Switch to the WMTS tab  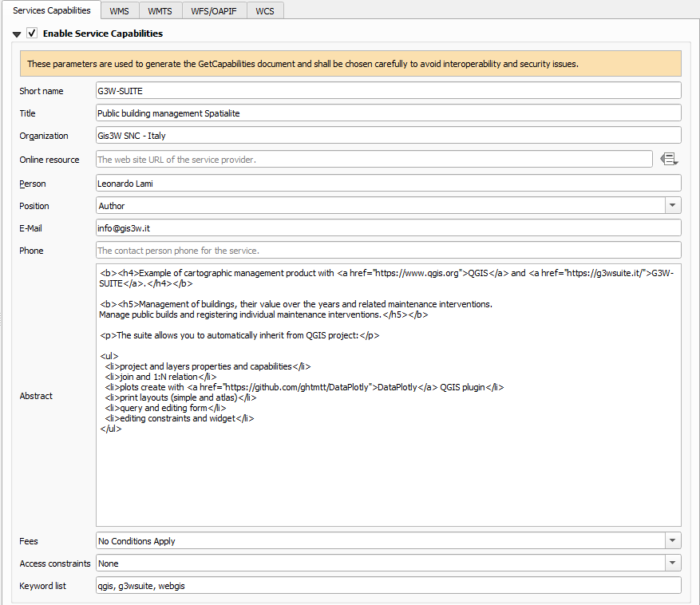(160, 11)
